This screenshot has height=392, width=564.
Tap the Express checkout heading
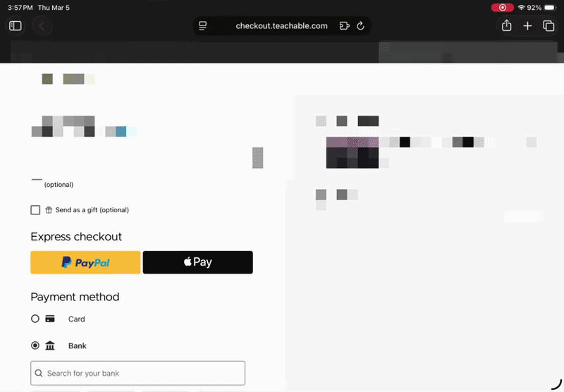coord(76,237)
